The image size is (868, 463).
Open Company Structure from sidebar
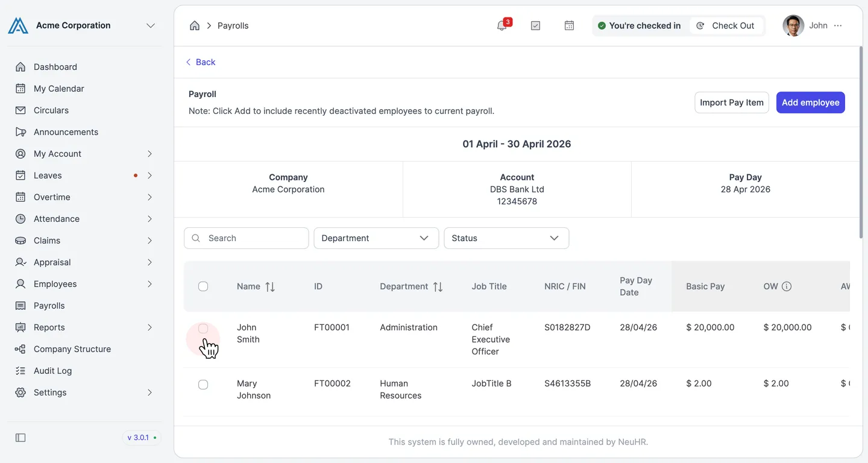pos(72,349)
